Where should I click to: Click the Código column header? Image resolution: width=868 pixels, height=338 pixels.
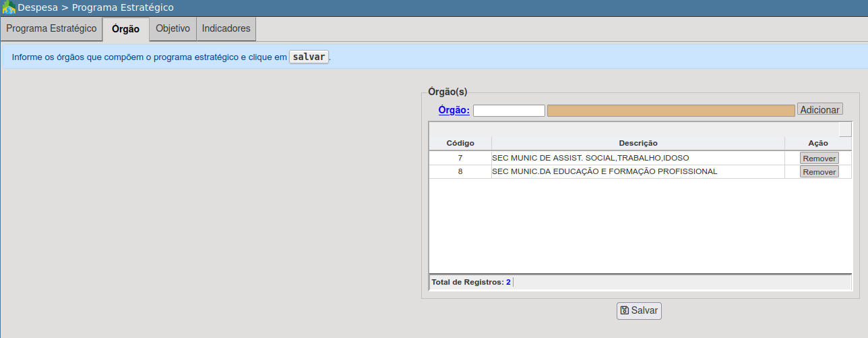coord(460,143)
